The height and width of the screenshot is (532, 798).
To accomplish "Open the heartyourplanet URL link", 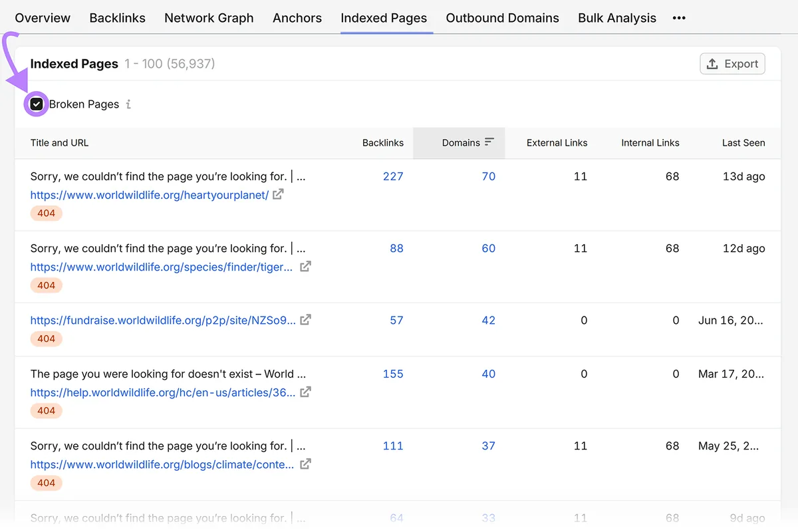I will tap(150, 195).
